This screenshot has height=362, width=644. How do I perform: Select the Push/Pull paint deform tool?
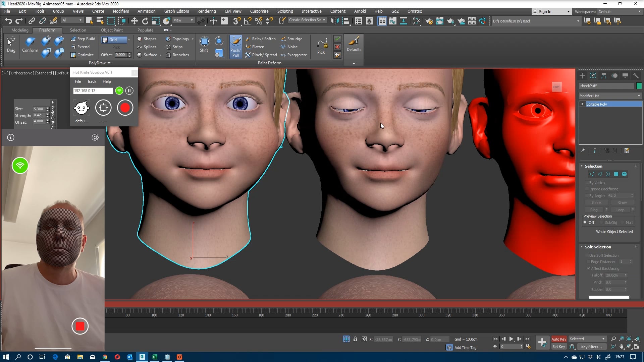click(x=235, y=47)
